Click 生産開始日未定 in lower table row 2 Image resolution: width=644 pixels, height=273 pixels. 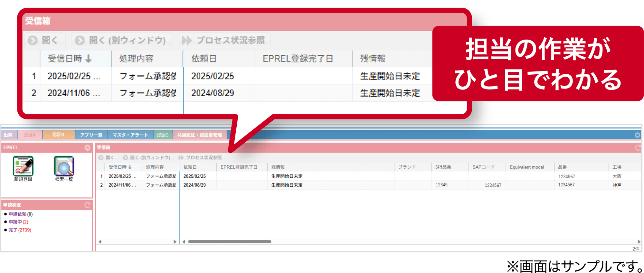[x=287, y=185]
